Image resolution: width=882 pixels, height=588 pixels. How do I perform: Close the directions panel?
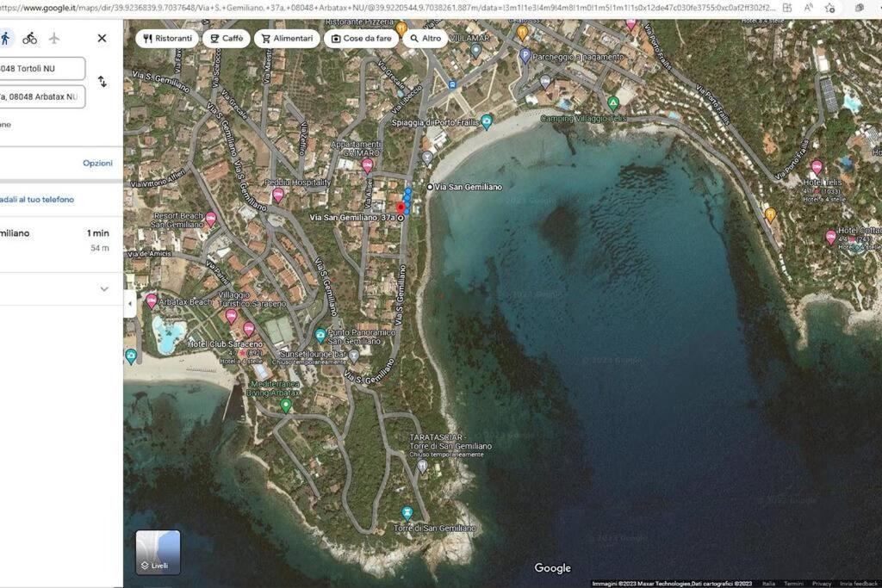[x=102, y=38]
